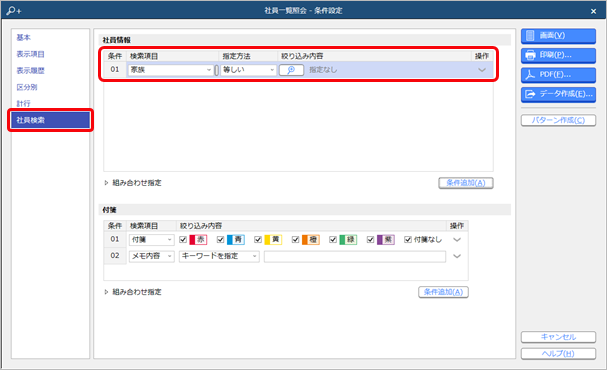Screen dimensions: 607x370
Task: Open the キーワードを指定 dropdown
Action: tap(219, 256)
